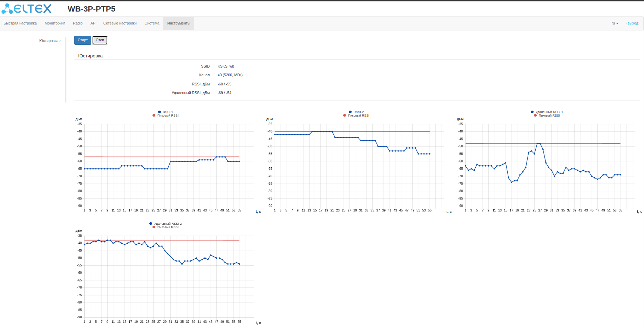Toggle RSSI-2 series blue legend dot
This screenshot has height=328, width=644.
[350, 112]
